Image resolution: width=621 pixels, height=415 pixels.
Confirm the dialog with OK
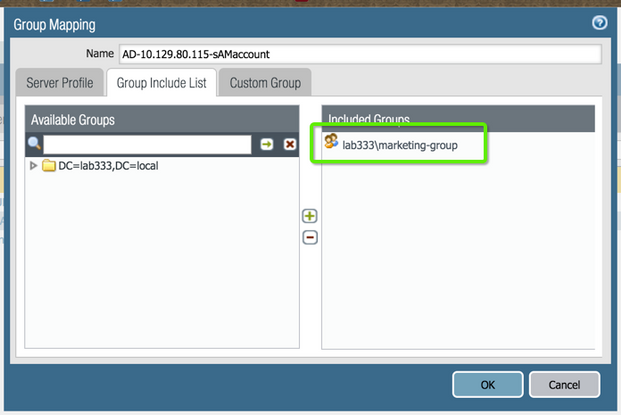pyautogui.click(x=488, y=385)
